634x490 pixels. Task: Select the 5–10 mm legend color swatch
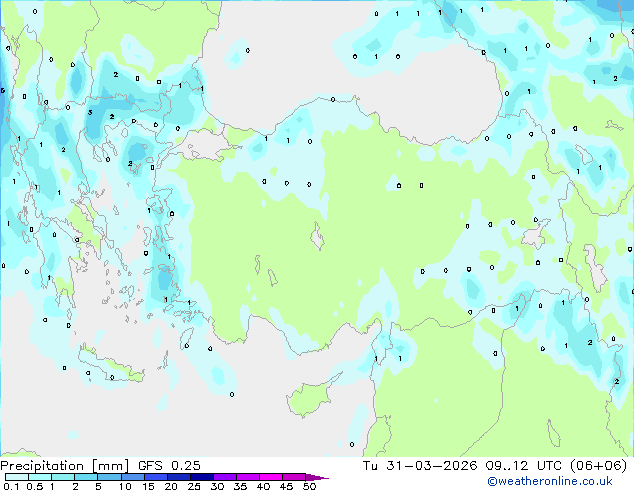[x=109, y=477]
